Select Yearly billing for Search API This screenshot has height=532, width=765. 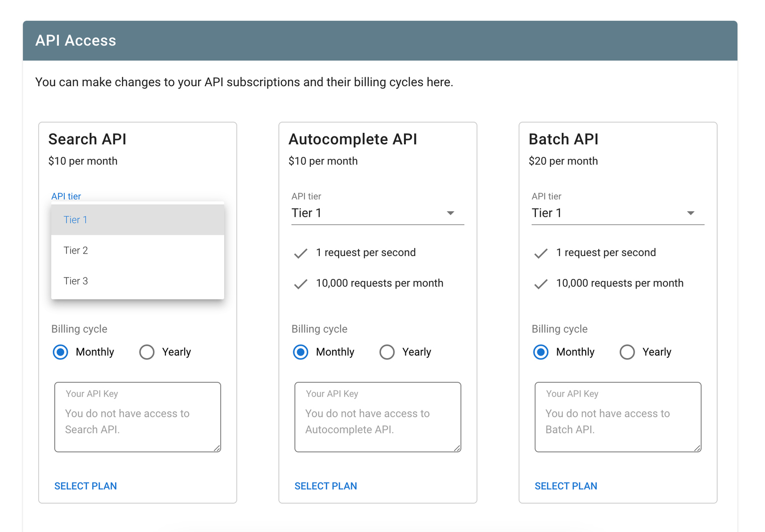[147, 352]
